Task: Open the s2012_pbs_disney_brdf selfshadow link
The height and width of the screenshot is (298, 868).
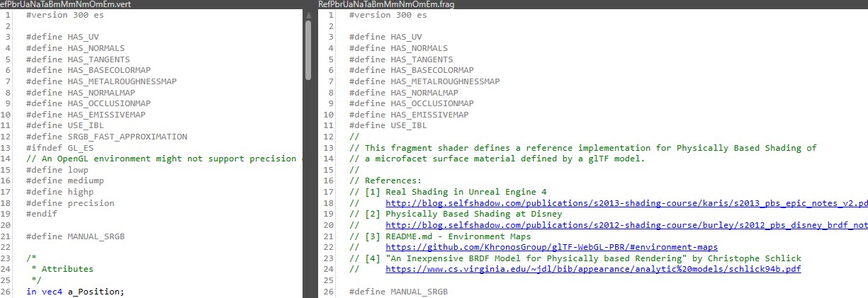Action: tap(626, 225)
